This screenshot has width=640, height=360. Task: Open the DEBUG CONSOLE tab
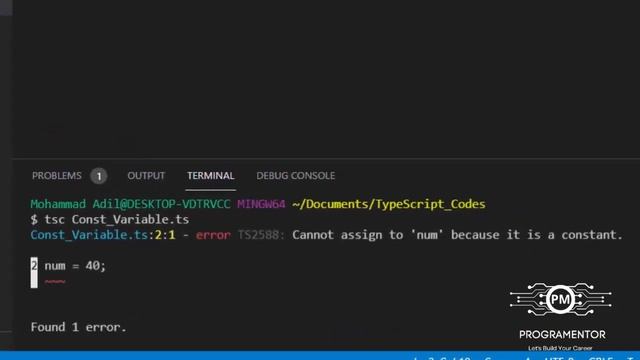[x=296, y=176]
